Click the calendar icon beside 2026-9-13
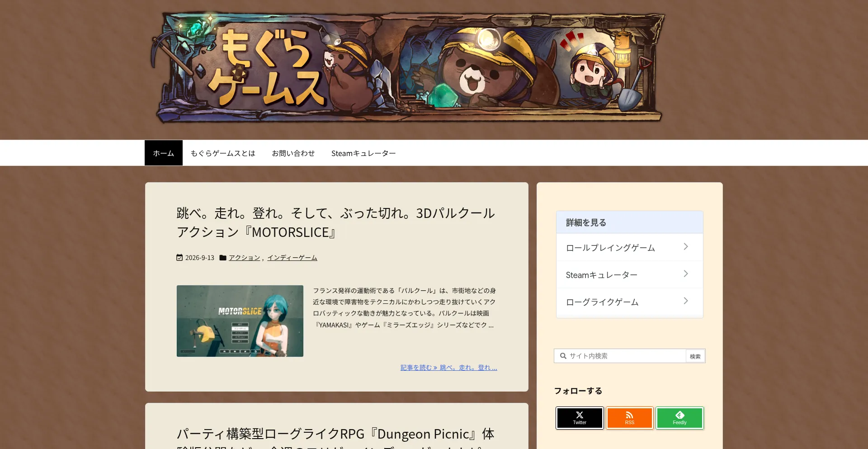The width and height of the screenshot is (868, 449). (179, 258)
